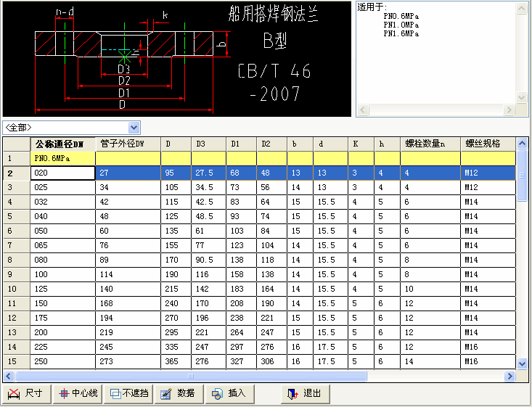Toggle the 中心线 centerline icon button
Viewport: 532px width, 407px height.
click(x=75, y=393)
